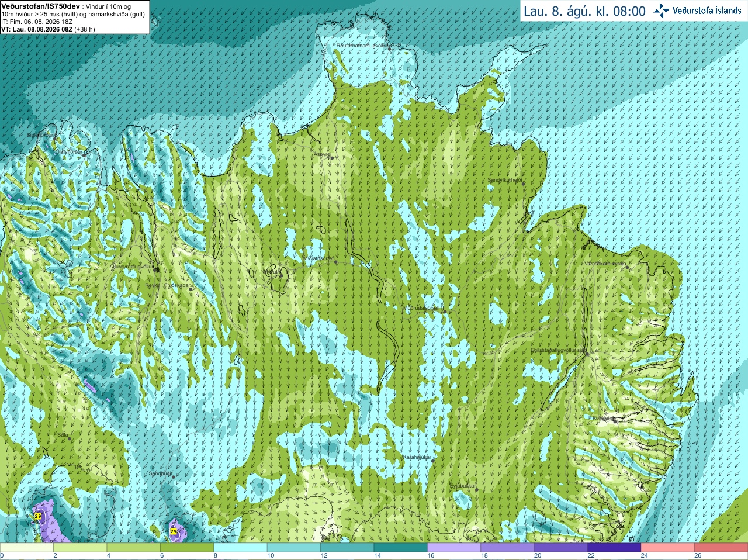Click the Veðurstofan/IS750dev title text
Viewport: 748px width, 560px height.
pos(40,5)
